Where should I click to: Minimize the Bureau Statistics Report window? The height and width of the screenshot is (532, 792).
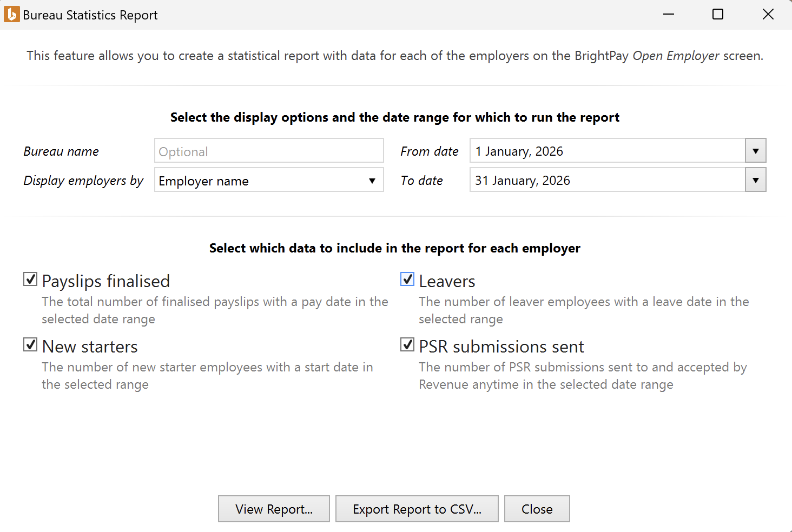click(x=669, y=15)
